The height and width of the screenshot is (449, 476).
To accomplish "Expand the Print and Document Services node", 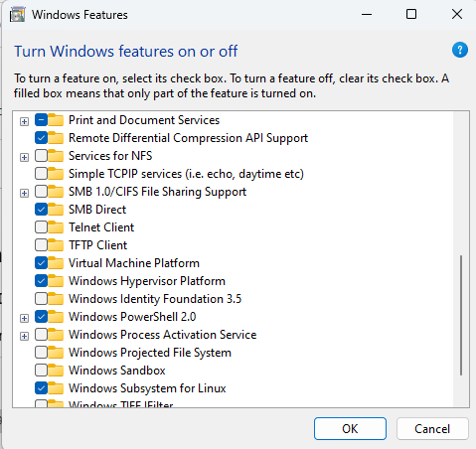I will click(24, 121).
